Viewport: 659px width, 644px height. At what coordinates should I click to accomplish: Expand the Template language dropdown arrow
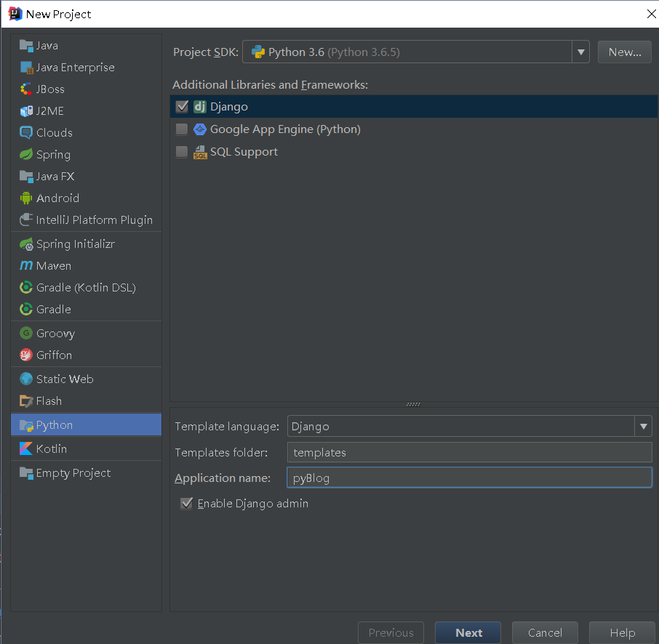point(643,427)
